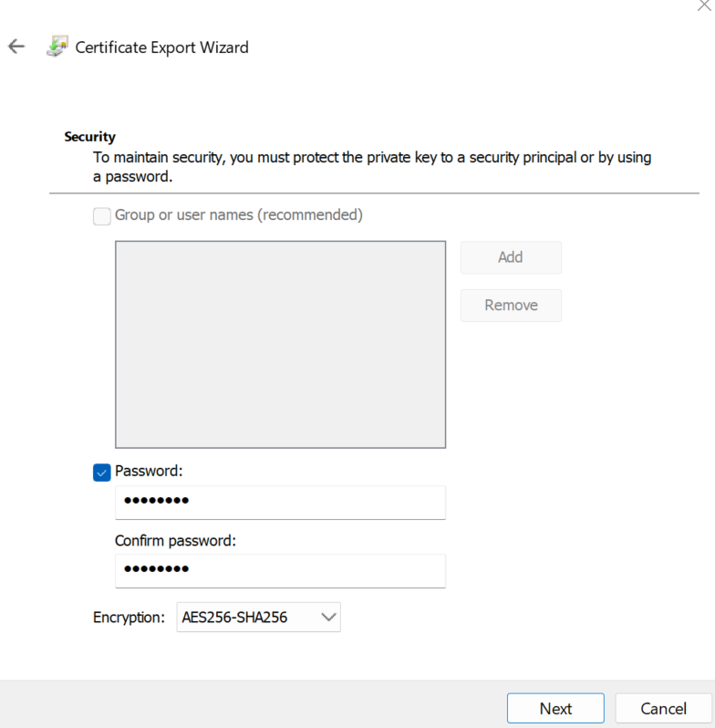Focus the Confirm password field
715x728 pixels.
click(x=280, y=571)
